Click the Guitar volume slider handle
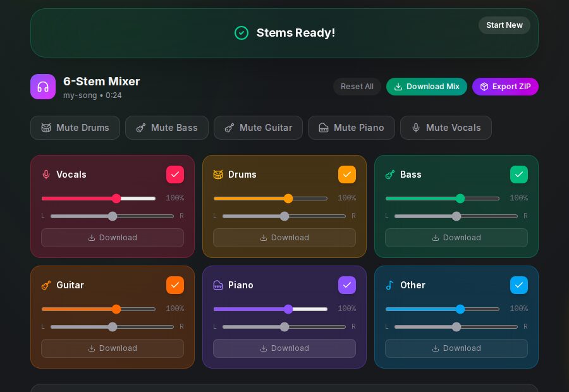569x392 pixels. [x=116, y=309]
